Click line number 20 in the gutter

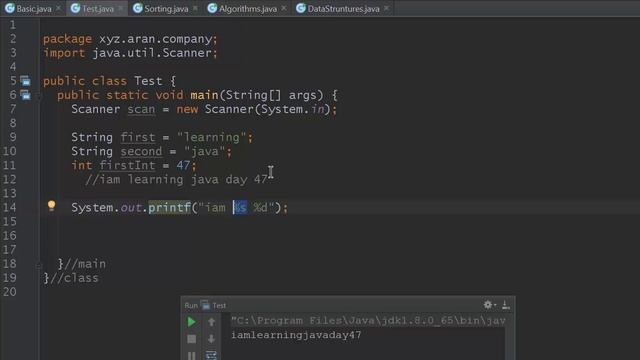pyautogui.click(x=9, y=292)
